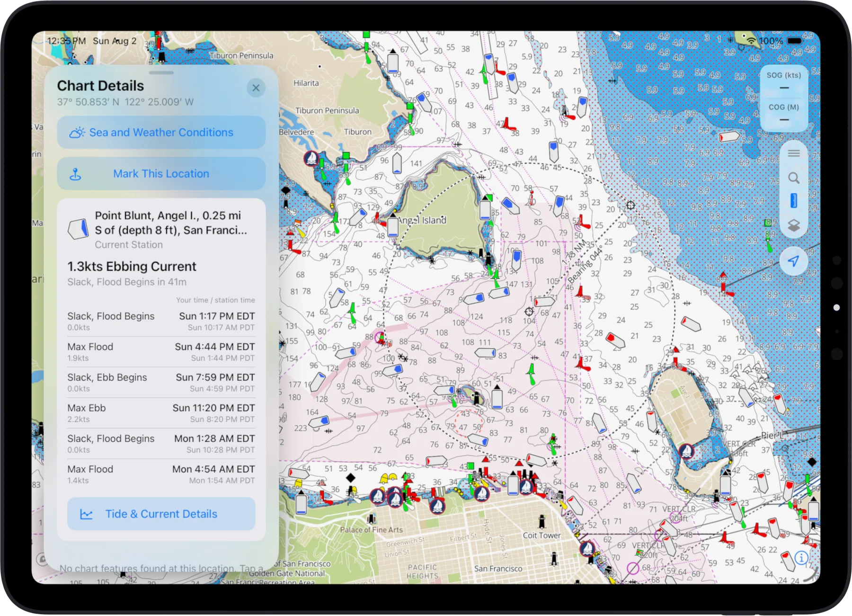The image size is (852, 616).
Task: Open chart search with the magnifier icon
Action: click(x=794, y=178)
